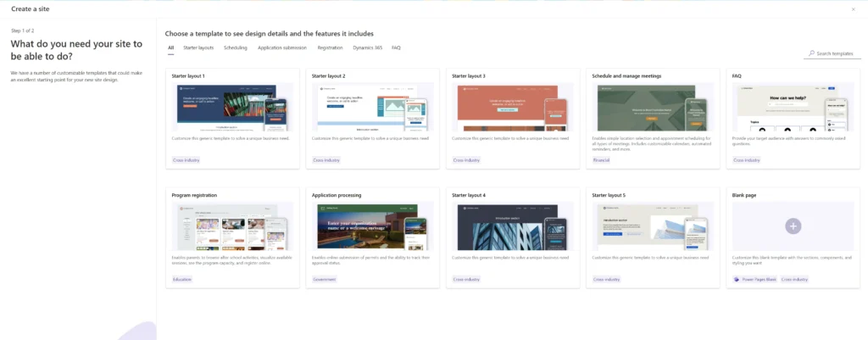The width and height of the screenshot is (868, 340).
Task: Click the plus icon on Blank page
Action: [793, 226]
